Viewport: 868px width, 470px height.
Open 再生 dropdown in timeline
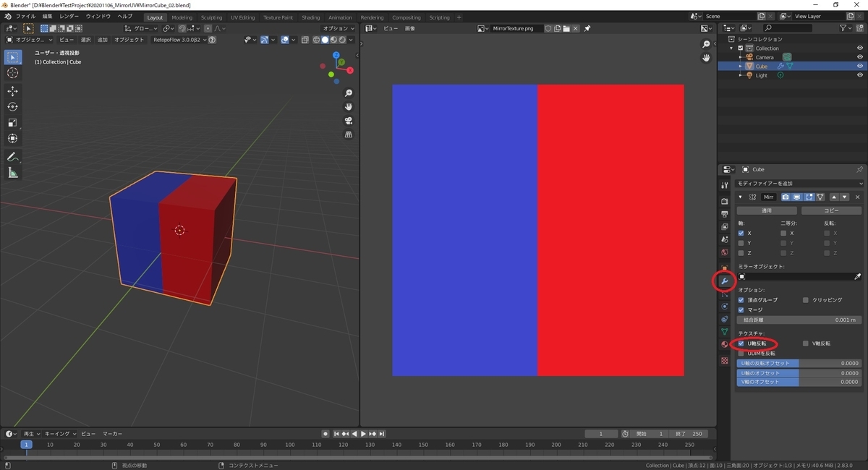(x=32, y=434)
